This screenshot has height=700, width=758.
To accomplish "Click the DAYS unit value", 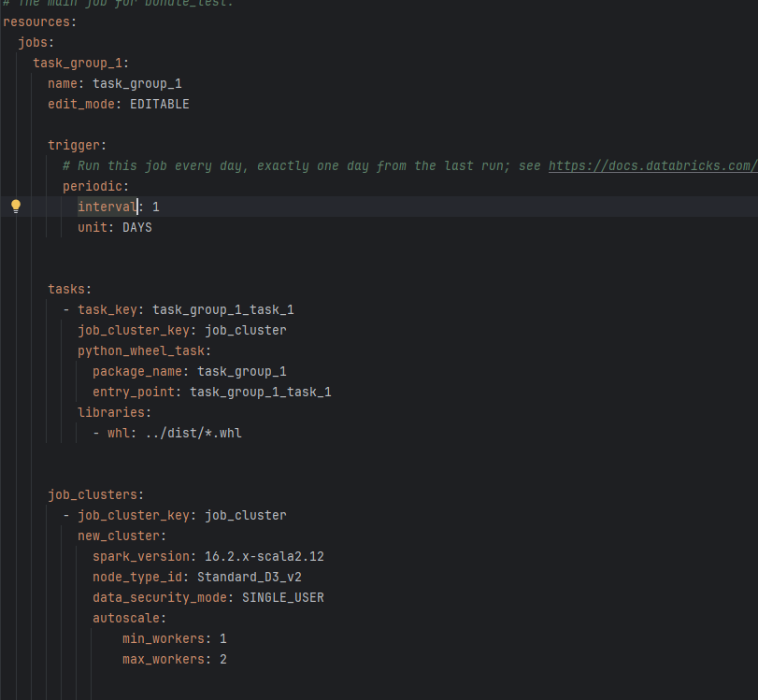I will (x=136, y=227).
